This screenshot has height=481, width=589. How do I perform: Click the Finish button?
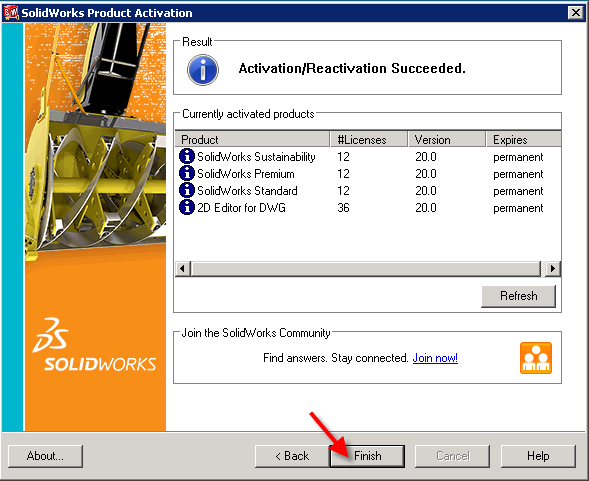click(x=367, y=456)
